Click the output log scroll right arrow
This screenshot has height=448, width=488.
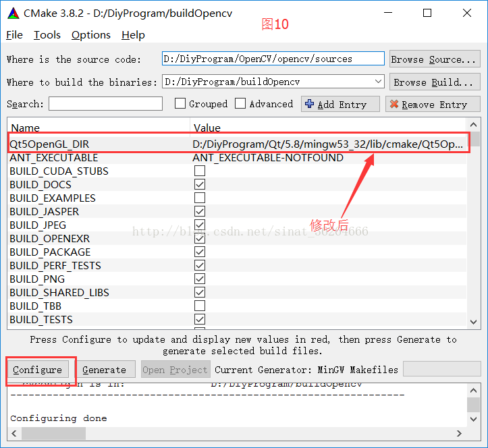pyautogui.click(x=459, y=433)
